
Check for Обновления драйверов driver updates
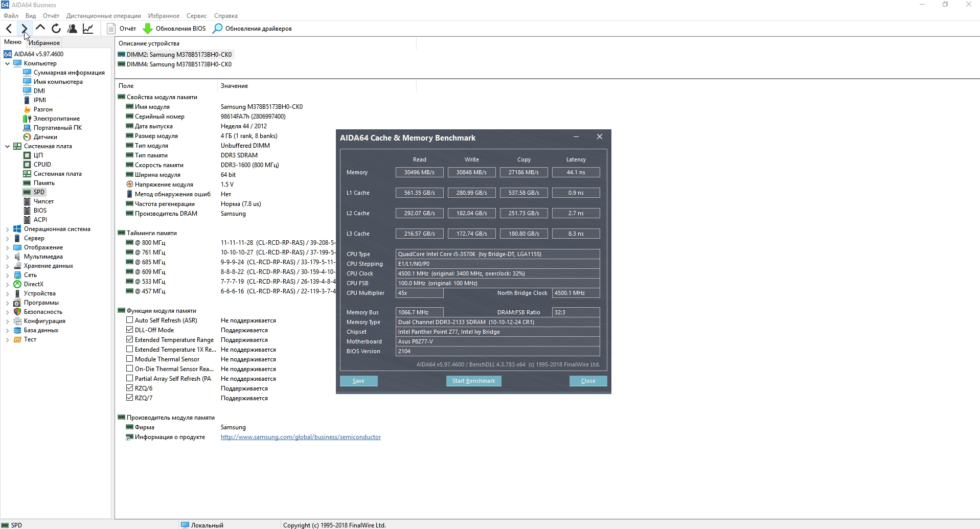pyautogui.click(x=252, y=29)
